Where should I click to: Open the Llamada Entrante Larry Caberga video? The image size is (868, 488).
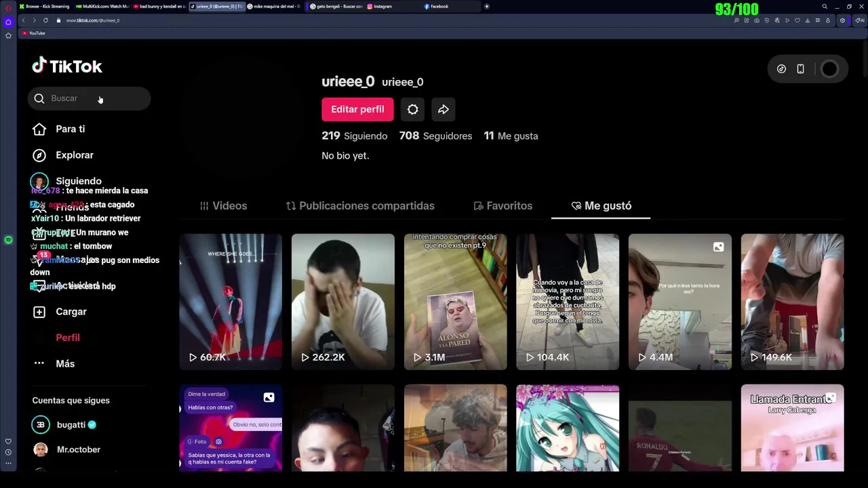[792, 428]
